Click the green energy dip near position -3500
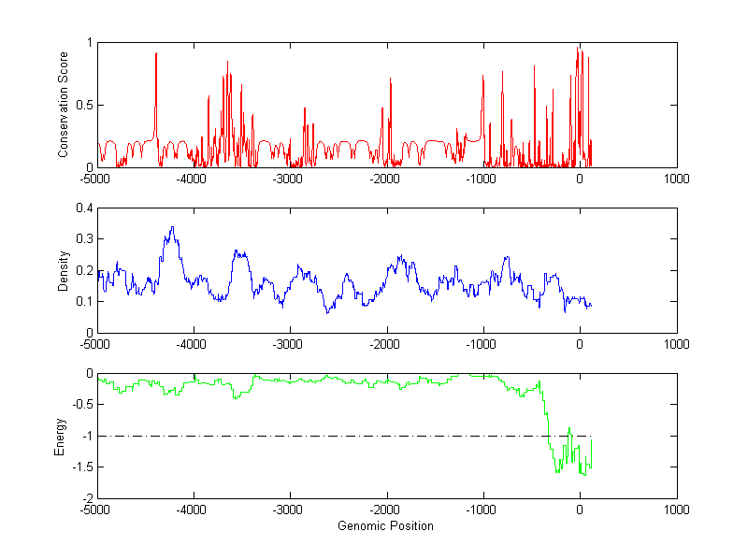Viewport: 748px width, 560px height. pyautogui.click(x=237, y=397)
